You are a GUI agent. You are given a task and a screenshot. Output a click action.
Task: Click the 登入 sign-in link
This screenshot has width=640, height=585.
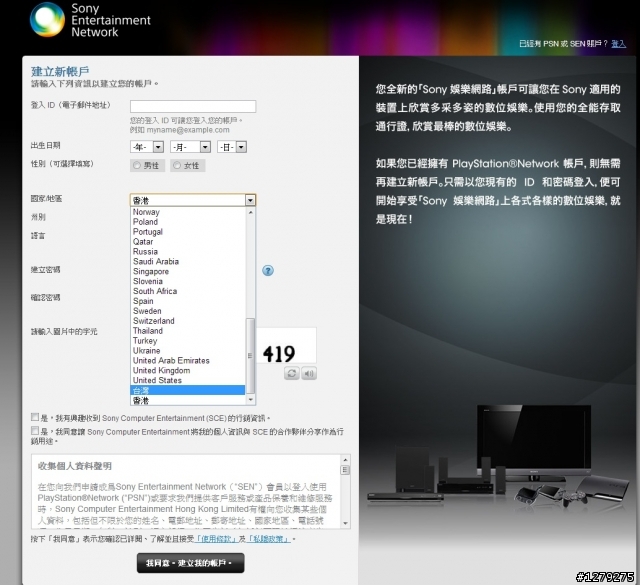(x=618, y=44)
